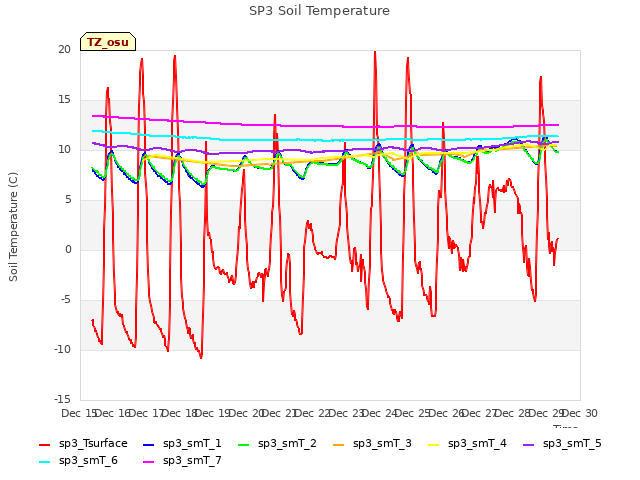Click the y-axis value -10
Viewport: 640px width, 480px height.
coord(63,350)
